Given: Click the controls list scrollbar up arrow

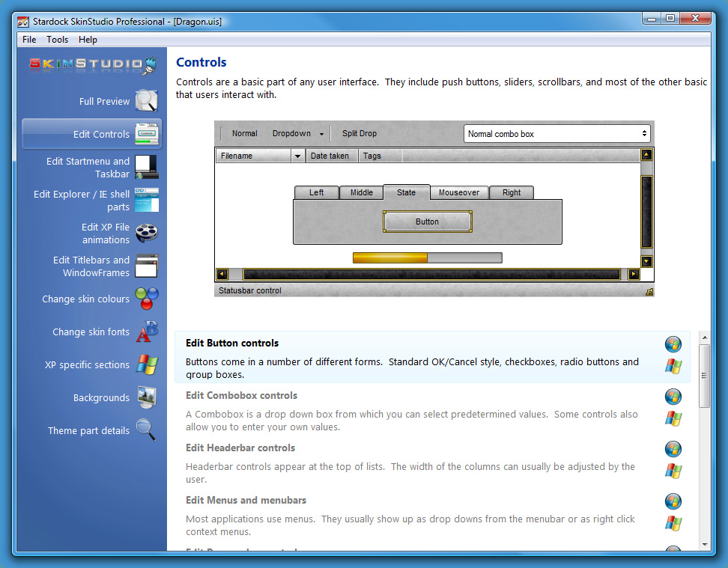Looking at the screenshot, I should click(x=704, y=338).
